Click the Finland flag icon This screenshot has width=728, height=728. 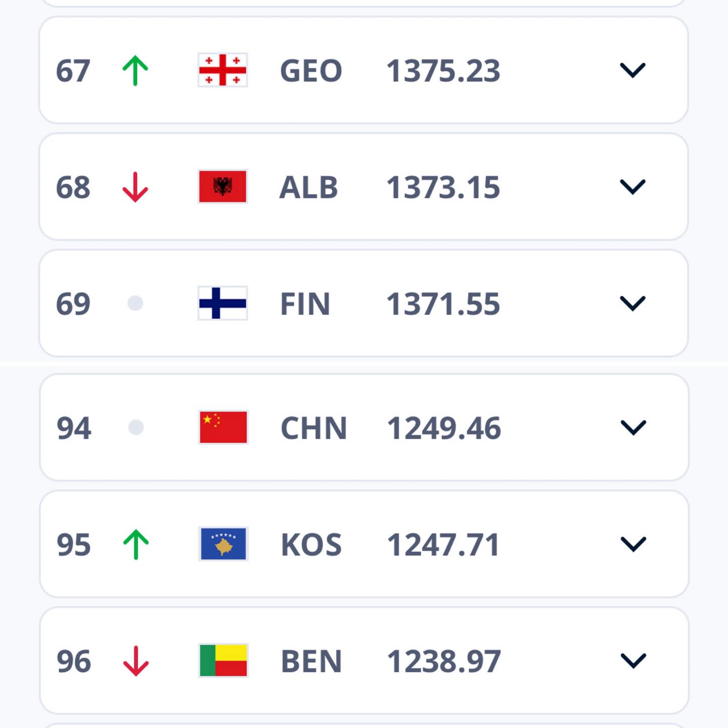click(222, 303)
